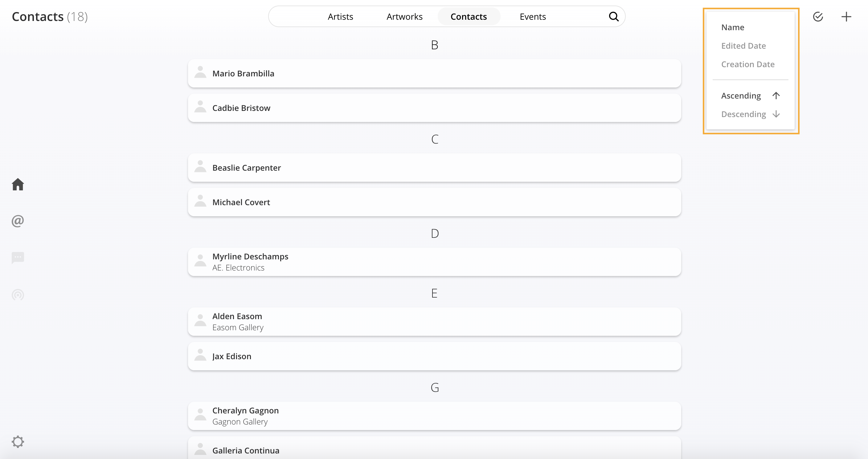The height and width of the screenshot is (459, 868).
Task: Open the @ email sidebar icon
Action: pos(18,221)
